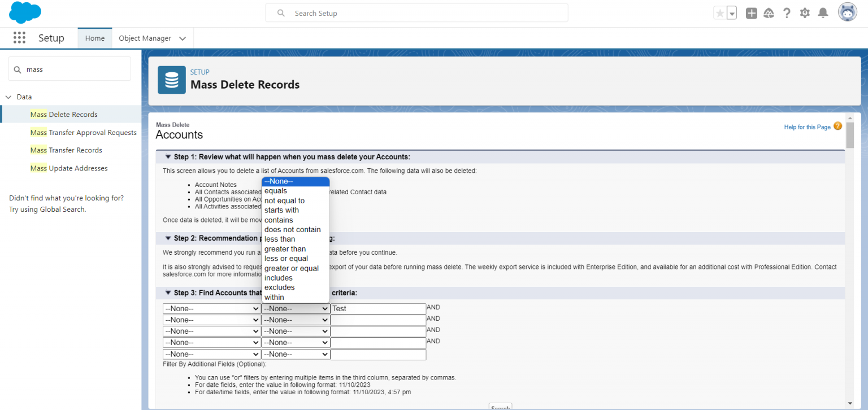Switch to the Object Manager tab
The height and width of the screenshot is (410, 868).
[144, 38]
